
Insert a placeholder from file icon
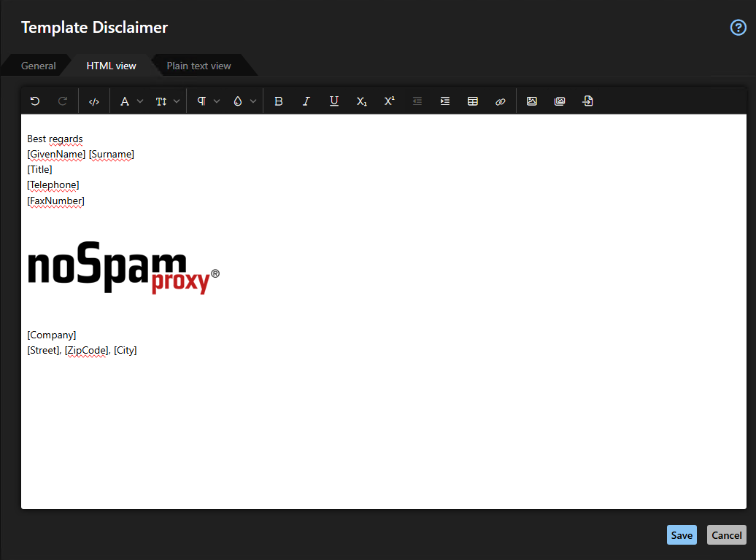click(x=587, y=101)
